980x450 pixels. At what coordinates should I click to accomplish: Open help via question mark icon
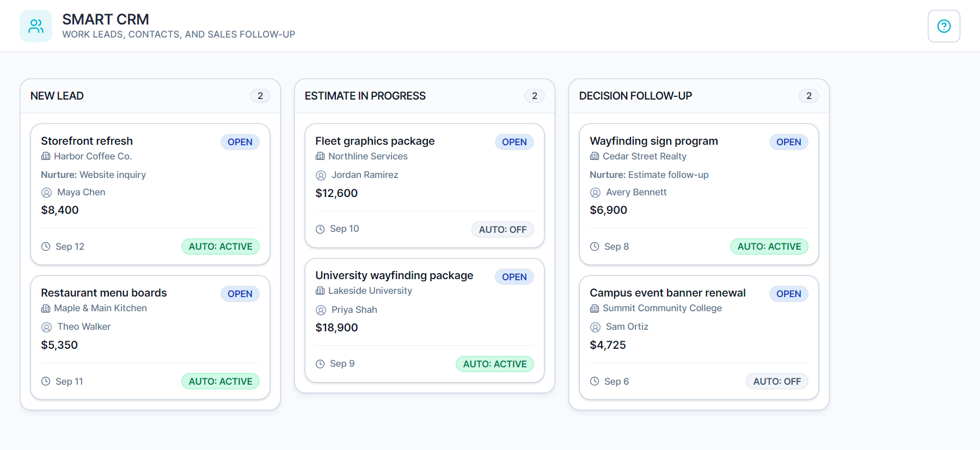pyautogui.click(x=944, y=26)
